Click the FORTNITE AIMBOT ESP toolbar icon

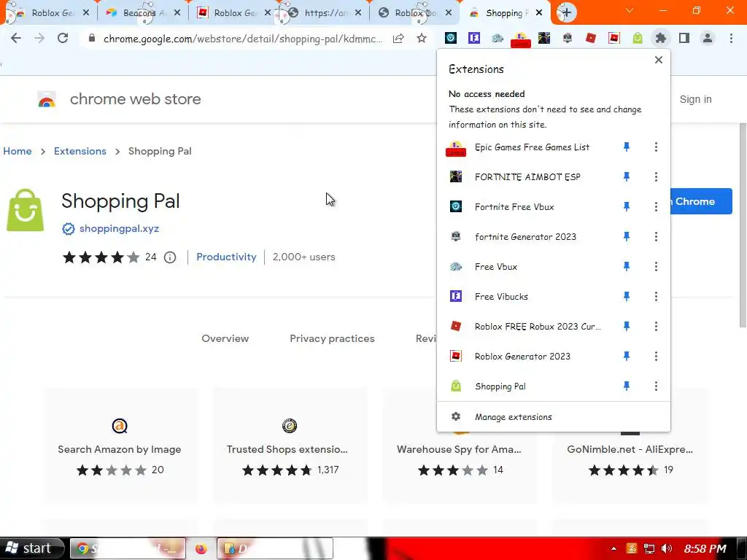tap(544, 38)
